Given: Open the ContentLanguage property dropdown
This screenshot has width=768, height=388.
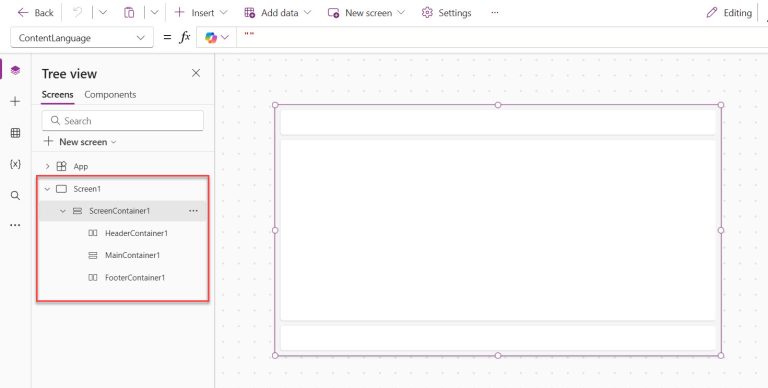Looking at the screenshot, I should [81, 38].
